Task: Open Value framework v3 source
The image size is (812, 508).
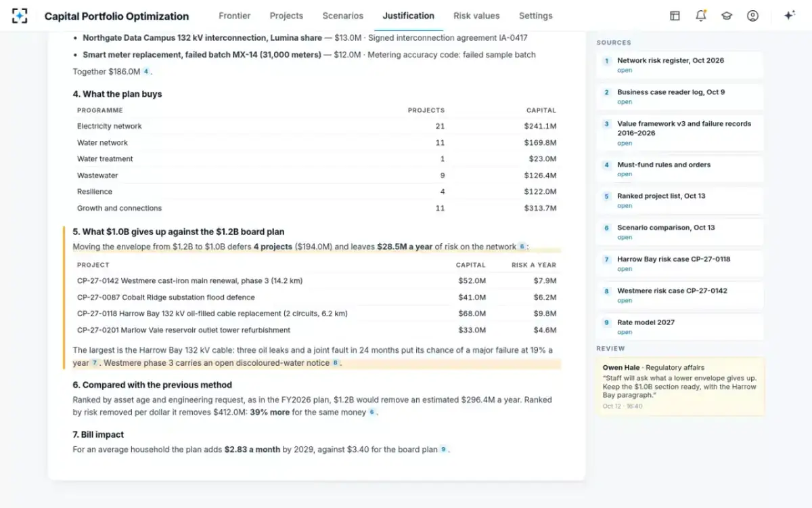Action: (680, 133)
